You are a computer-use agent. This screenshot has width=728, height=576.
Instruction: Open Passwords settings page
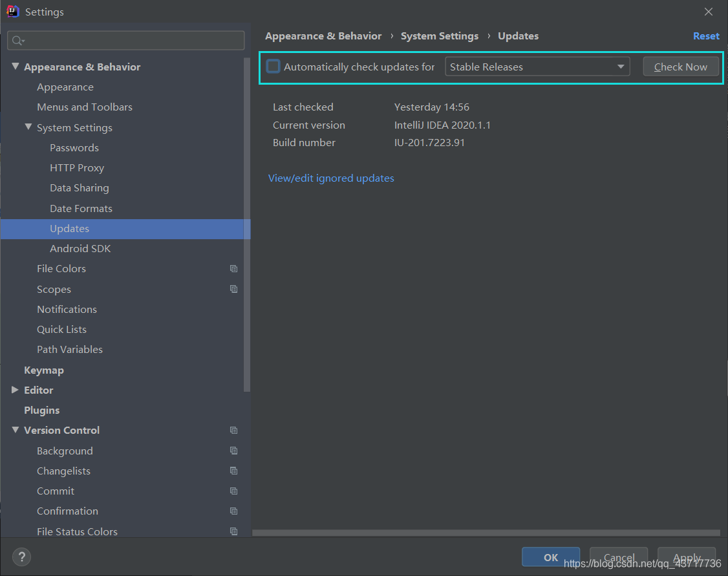pyautogui.click(x=74, y=148)
